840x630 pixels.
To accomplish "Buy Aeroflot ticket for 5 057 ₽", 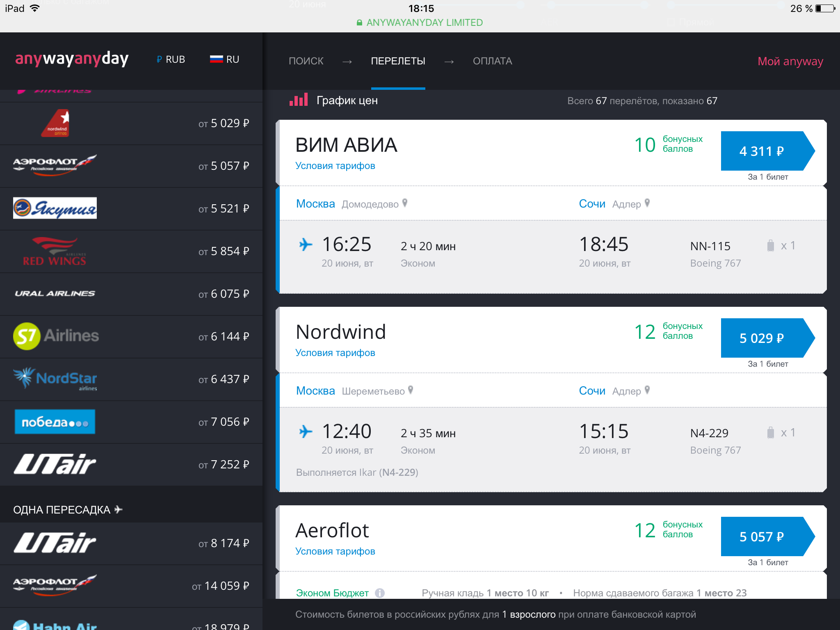I will pyautogui.click(x=767, y=536).
